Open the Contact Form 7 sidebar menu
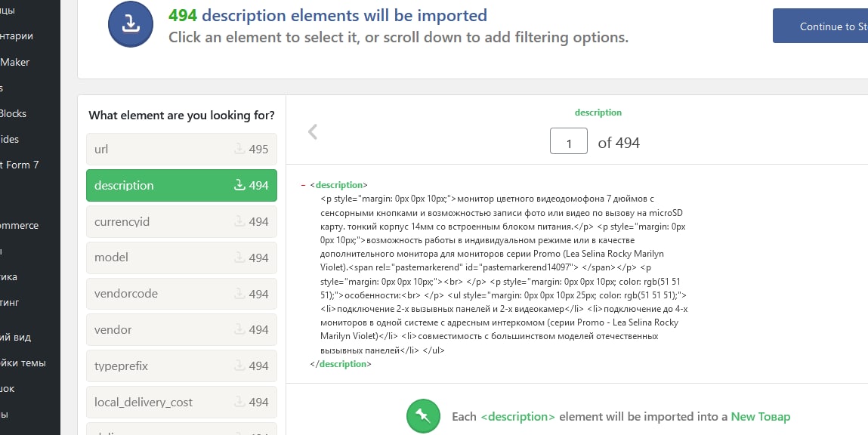 click(20, 165)
